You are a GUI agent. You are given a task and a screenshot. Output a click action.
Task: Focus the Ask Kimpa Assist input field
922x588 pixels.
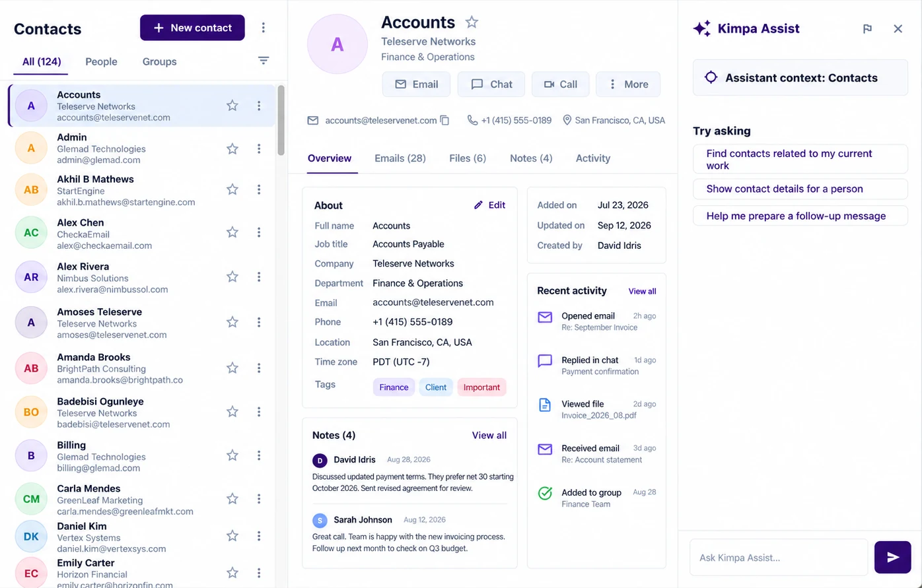point(779,558)
